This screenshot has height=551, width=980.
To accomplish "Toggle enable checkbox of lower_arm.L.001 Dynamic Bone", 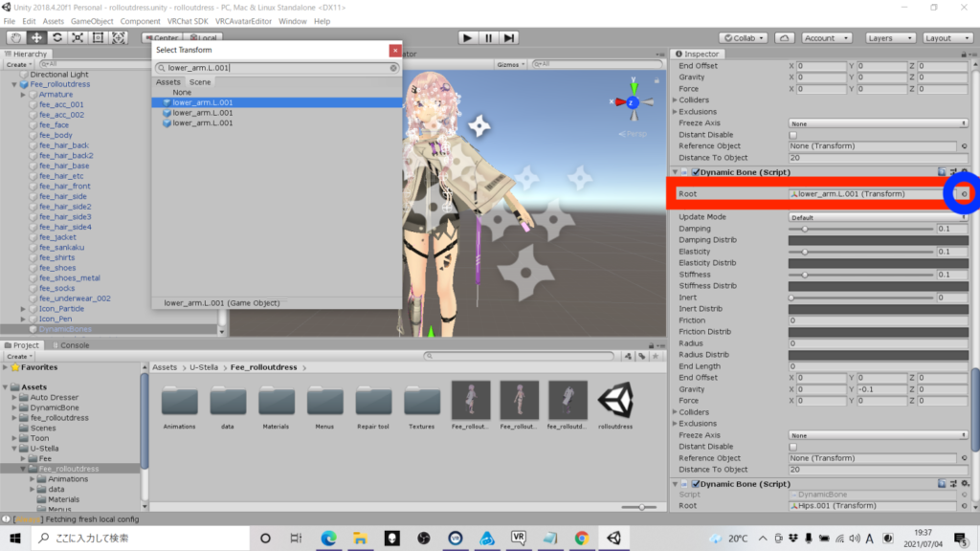I will pos(696,172).
